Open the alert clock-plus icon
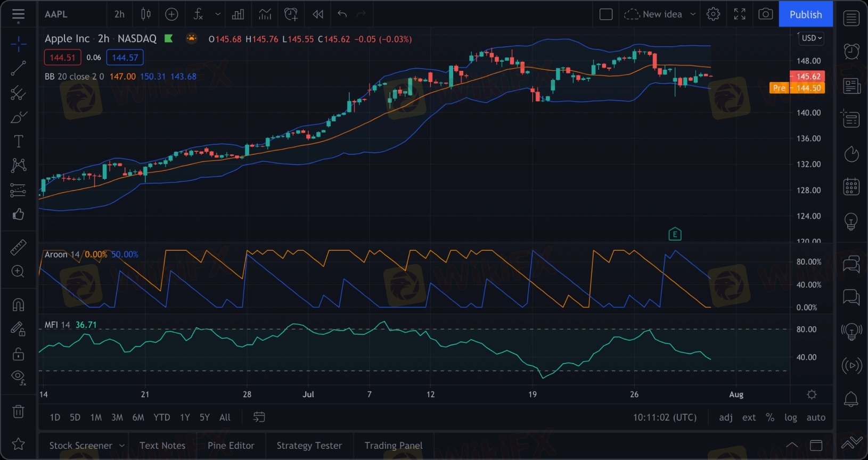868x460 pixels. [291, 14]
